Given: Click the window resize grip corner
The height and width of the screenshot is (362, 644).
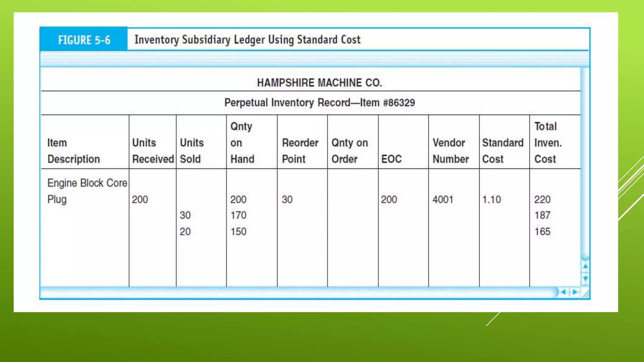Looking at the screenshot, I should 586,293.
